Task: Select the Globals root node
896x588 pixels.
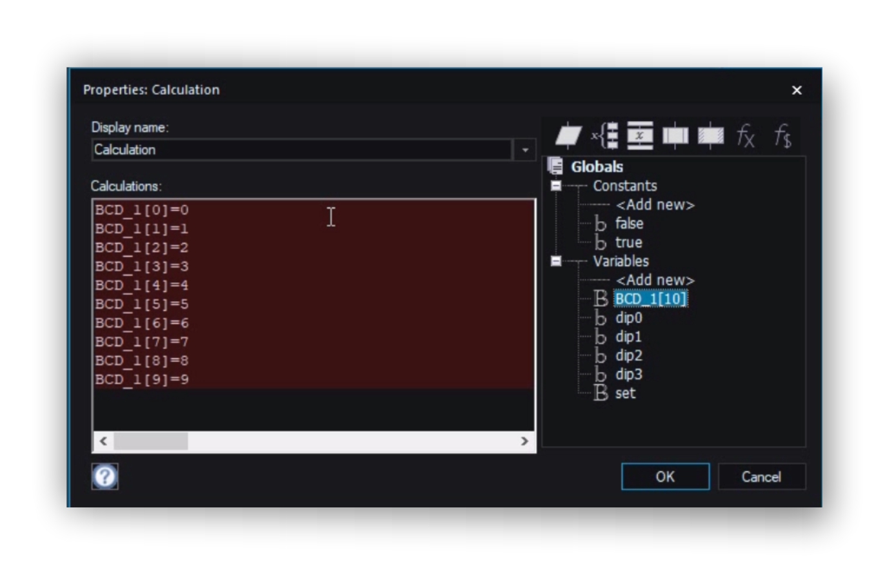Action: pyautogui.click(x=597, y=166)
